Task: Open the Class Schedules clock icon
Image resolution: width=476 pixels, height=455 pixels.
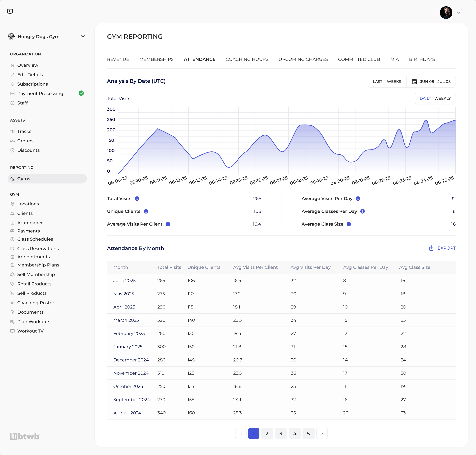Action: point(12,239)
